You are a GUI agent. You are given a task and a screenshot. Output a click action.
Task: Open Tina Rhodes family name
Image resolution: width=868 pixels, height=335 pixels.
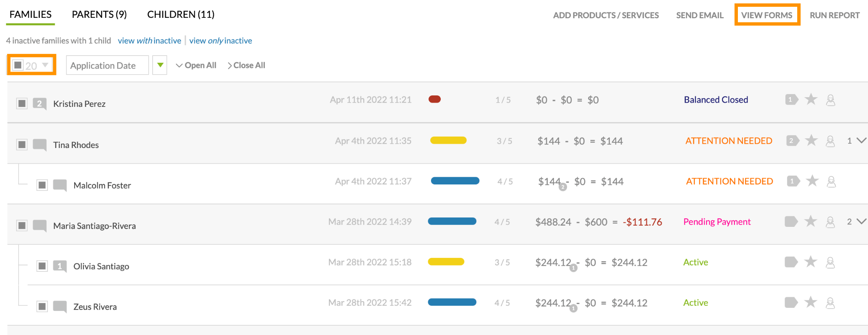pos(76,145)
